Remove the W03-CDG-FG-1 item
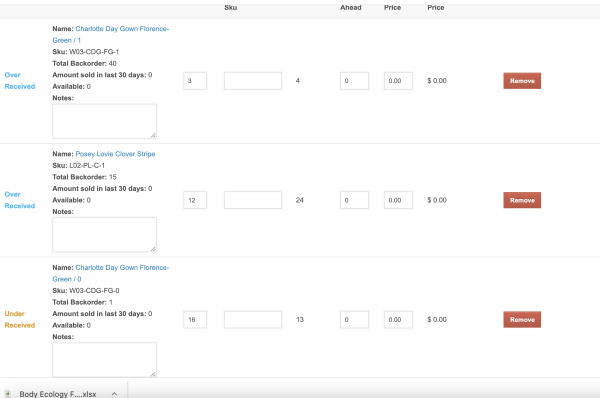Image resolution: width=600 pixels, height=398 pixels. pyautogui.click(x=522, y=81)
